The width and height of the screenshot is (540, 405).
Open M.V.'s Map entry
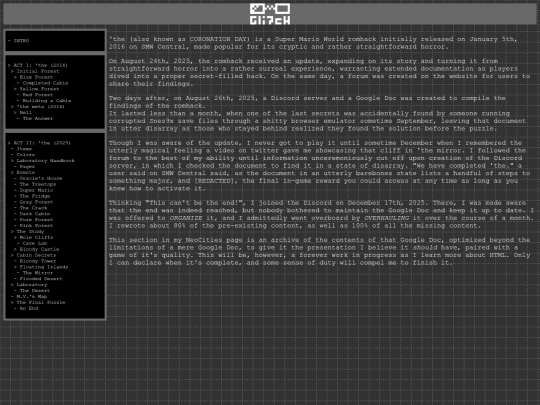(x=32, y=296)
